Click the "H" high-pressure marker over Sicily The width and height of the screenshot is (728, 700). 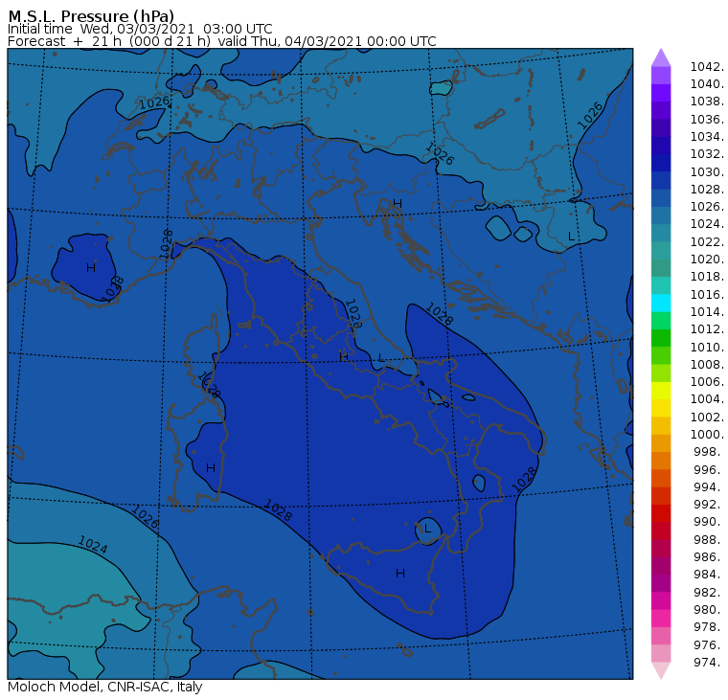click(x=400, y=574)
